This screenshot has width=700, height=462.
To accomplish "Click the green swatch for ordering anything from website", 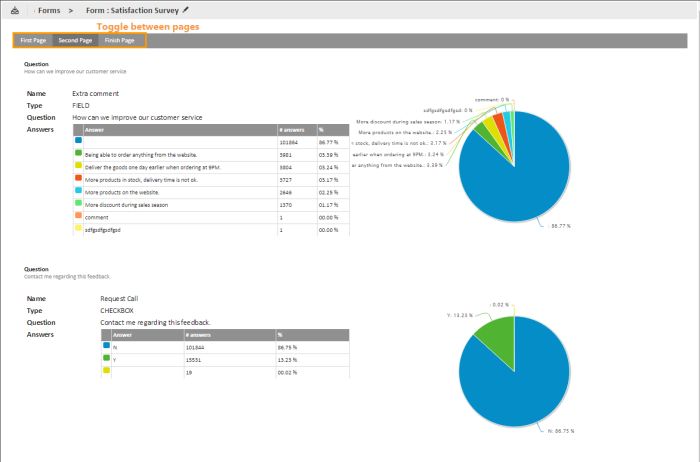I will click(78, 154).
